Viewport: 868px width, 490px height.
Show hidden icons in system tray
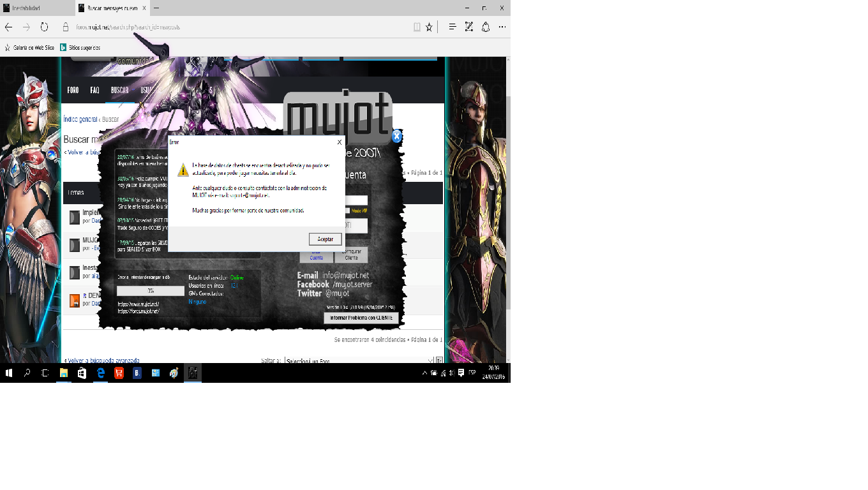[x=424, y=373]
